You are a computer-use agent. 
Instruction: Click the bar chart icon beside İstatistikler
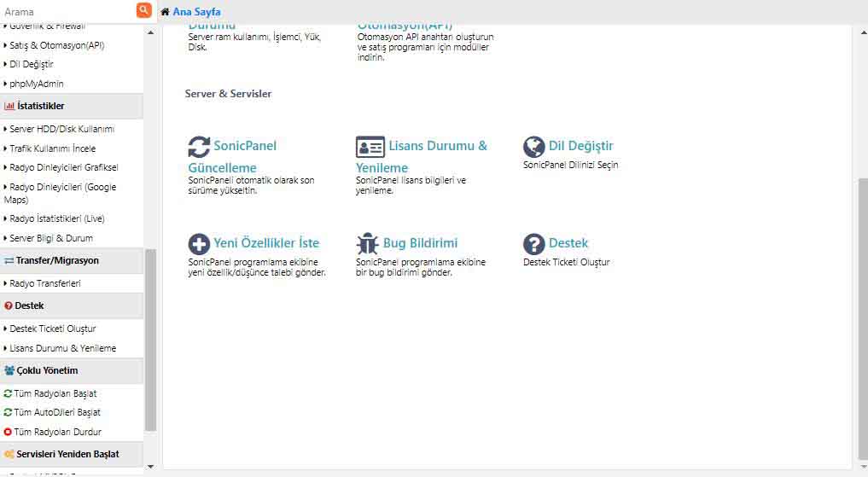pyautogui.click(x=9, y=106)
